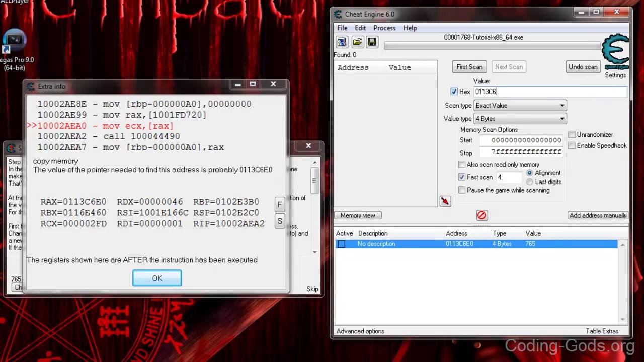Toggle the Hex checkbox

(454, 92)
